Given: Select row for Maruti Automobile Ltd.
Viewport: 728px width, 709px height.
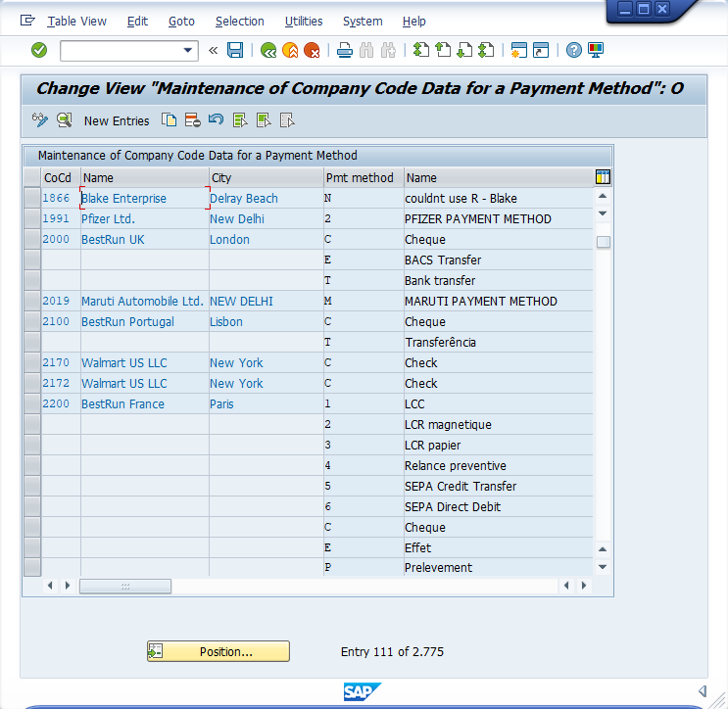Looking at the screenshot, I should click(31, 302).
